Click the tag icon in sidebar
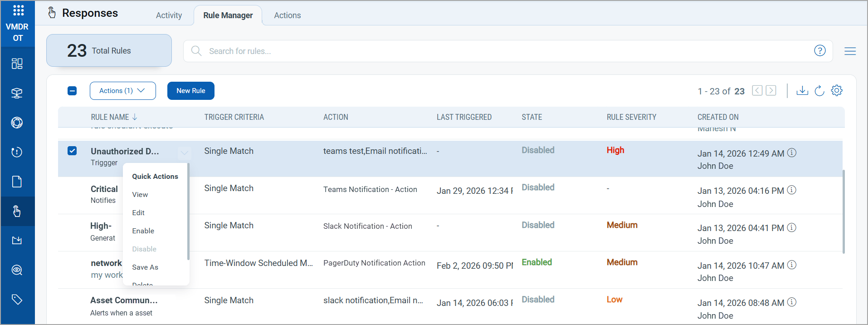The image size is (868, 325). point(17,300)
